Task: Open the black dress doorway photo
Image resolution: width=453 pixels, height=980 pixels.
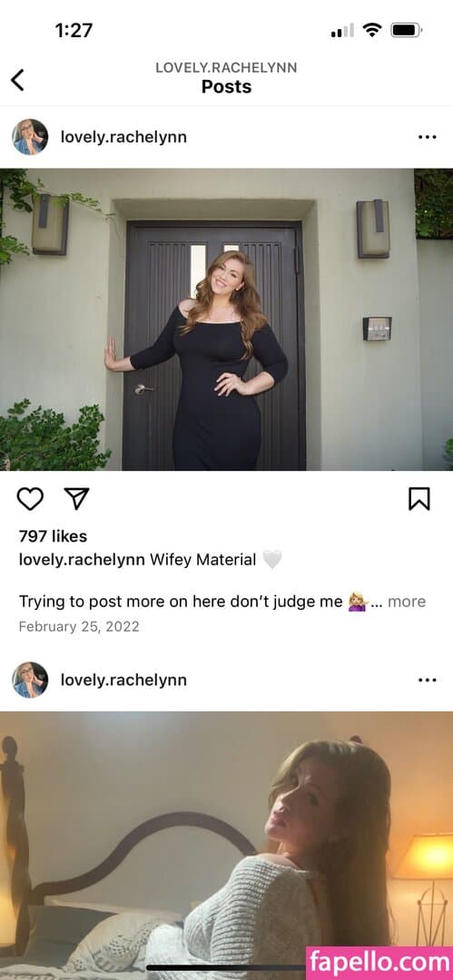Action: pos(227,319)
